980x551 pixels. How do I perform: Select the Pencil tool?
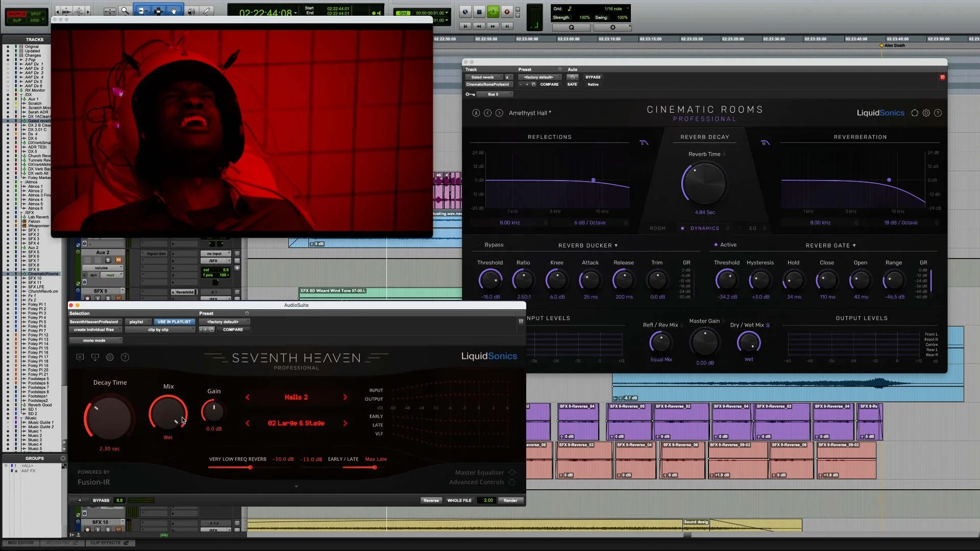coord(206,11)
